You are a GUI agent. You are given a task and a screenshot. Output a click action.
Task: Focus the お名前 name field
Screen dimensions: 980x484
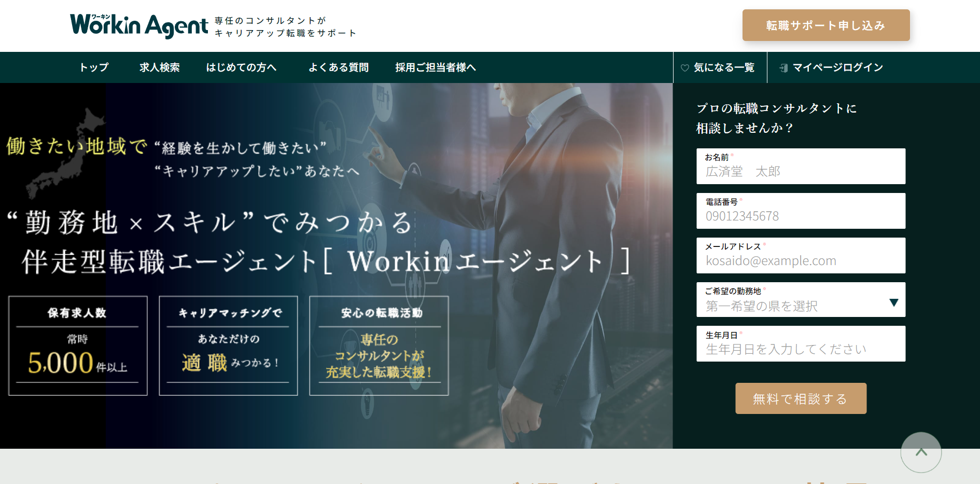tap(801, 172)
